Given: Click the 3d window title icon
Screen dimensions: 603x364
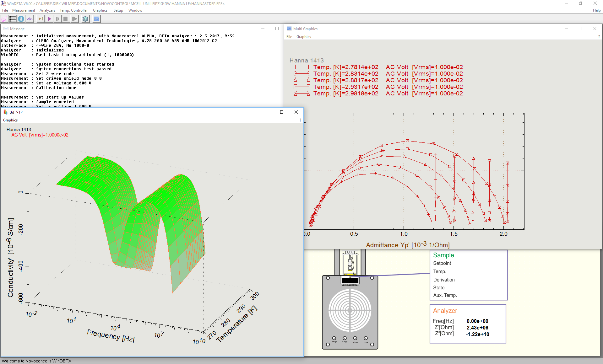Looking at the screenshot, I should (x=5, y=112).
